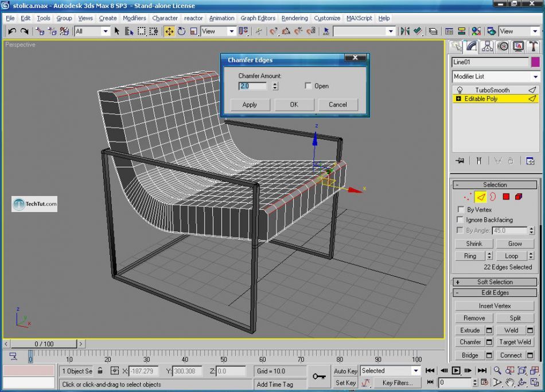Click the Undo arrow in toolbar
The height and width of the screenshot is (392, 545).
click(11, 31)
